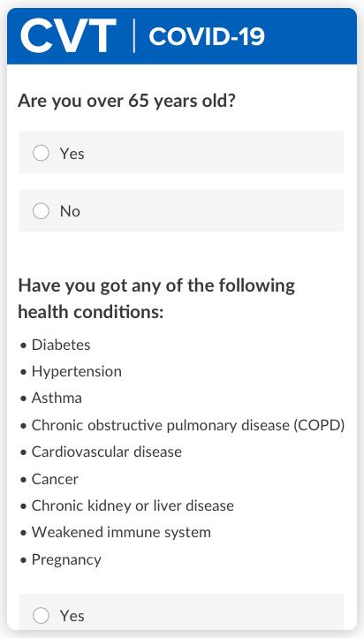Click the Cancer list item
This screenshot has height=638, width=364.
click(x=55, y=479)
